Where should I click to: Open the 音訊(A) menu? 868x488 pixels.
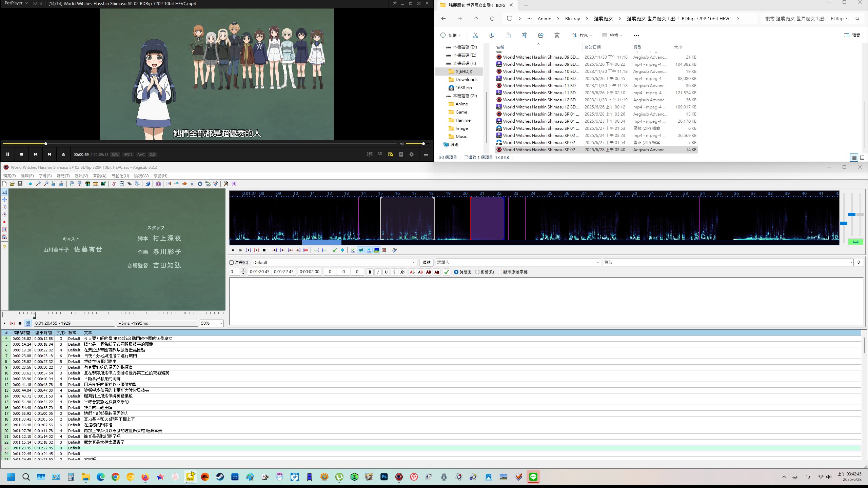tap(100, 176)
